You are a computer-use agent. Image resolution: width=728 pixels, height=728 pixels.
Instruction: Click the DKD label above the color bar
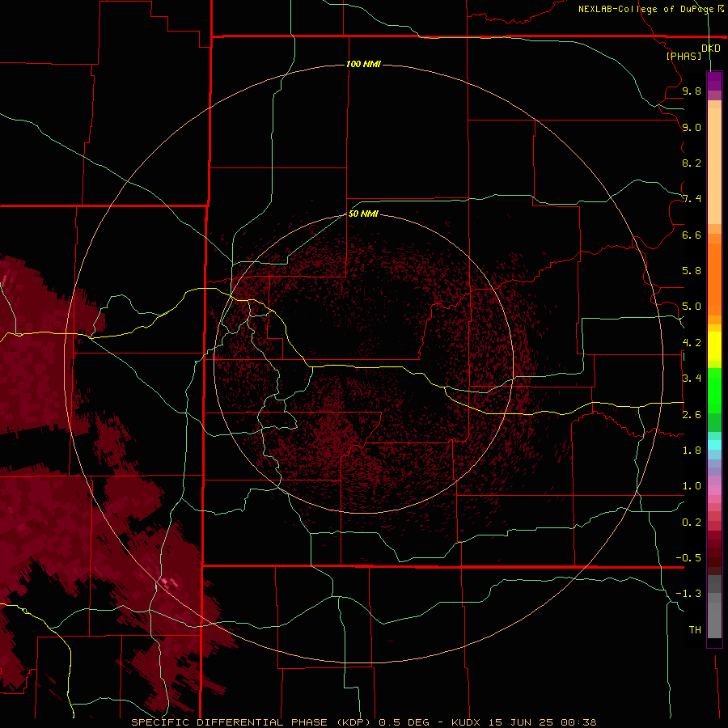[x=710, y=48]
